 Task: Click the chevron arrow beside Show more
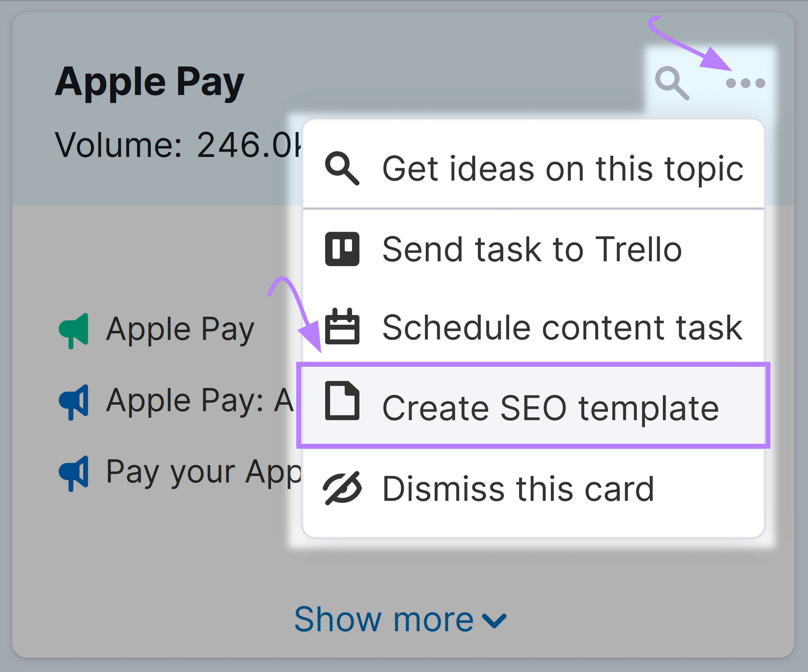point(493,621)
